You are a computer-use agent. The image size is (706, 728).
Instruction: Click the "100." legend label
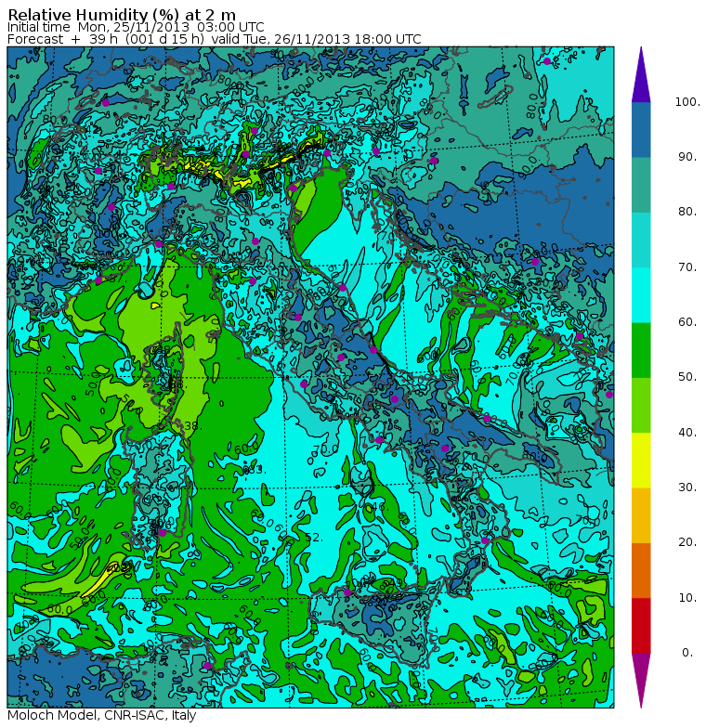tap(687, 102)
